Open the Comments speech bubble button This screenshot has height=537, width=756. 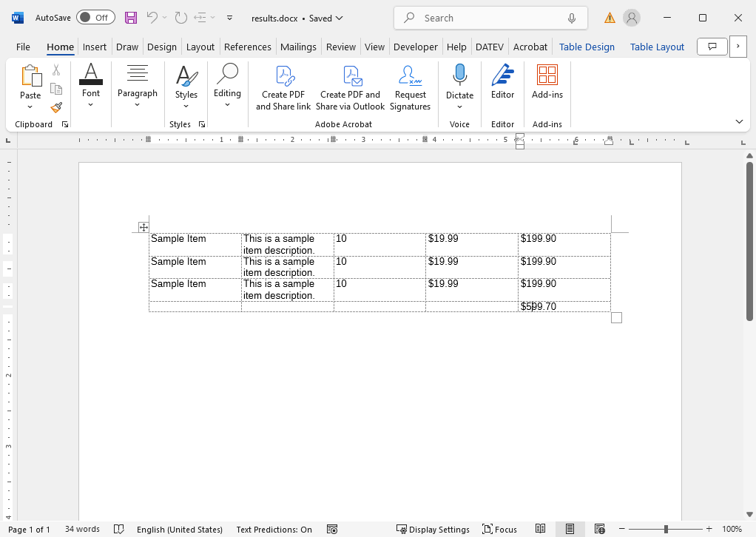712,47
